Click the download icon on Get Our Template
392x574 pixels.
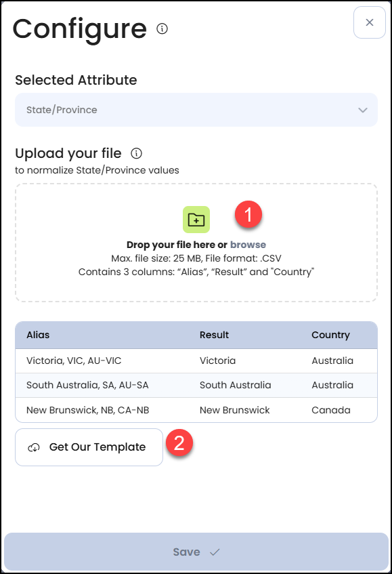(33, 447)
